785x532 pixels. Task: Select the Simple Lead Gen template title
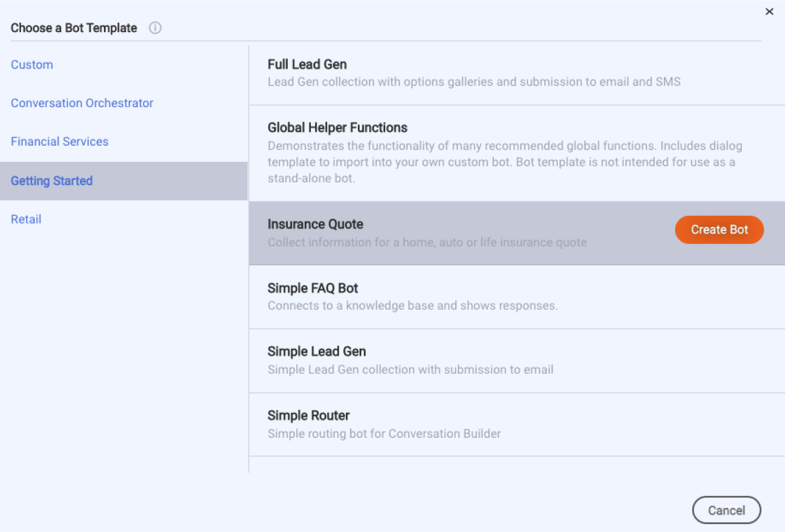click(317, 352)
